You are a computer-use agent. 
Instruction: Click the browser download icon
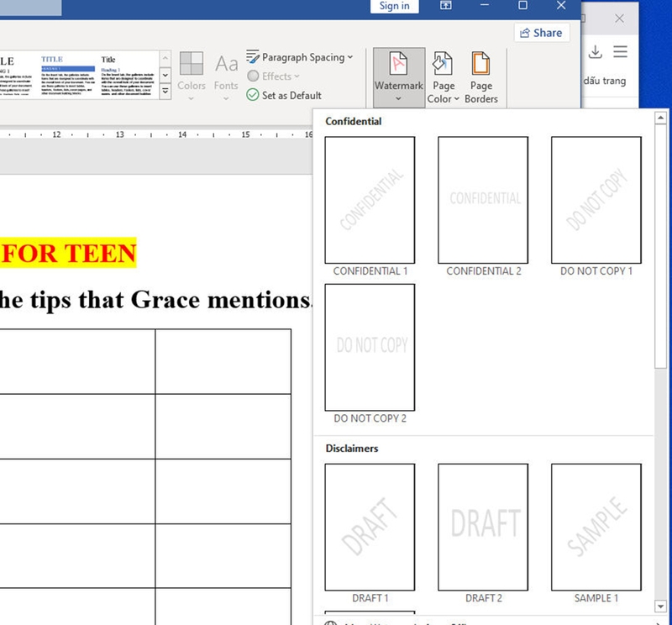pos(595,52)
